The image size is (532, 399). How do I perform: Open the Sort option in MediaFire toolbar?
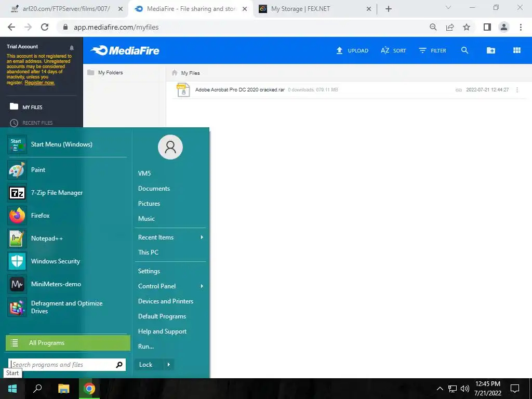pos(393,50)
